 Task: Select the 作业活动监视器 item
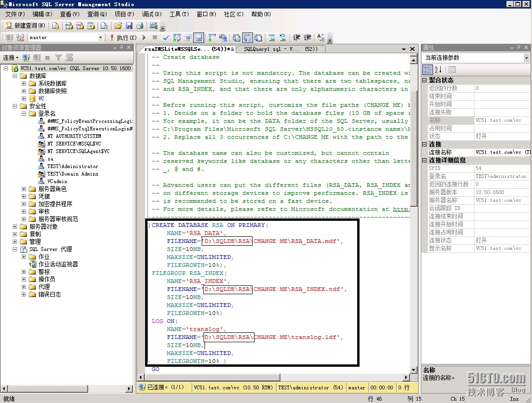point(58,264)
